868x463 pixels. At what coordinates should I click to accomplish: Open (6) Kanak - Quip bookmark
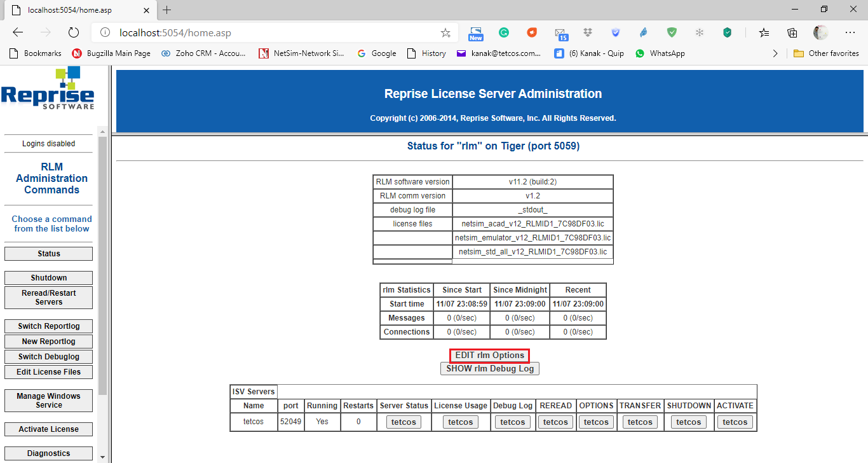(x=589, y=53)
